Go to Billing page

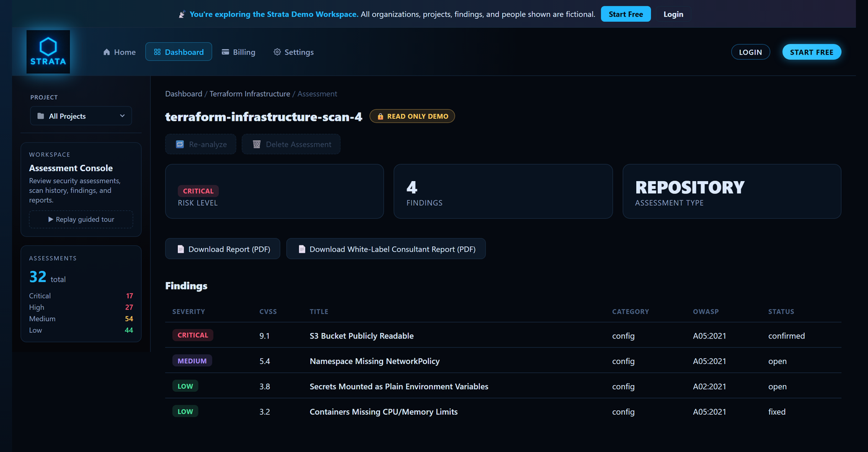coord(238,52)
